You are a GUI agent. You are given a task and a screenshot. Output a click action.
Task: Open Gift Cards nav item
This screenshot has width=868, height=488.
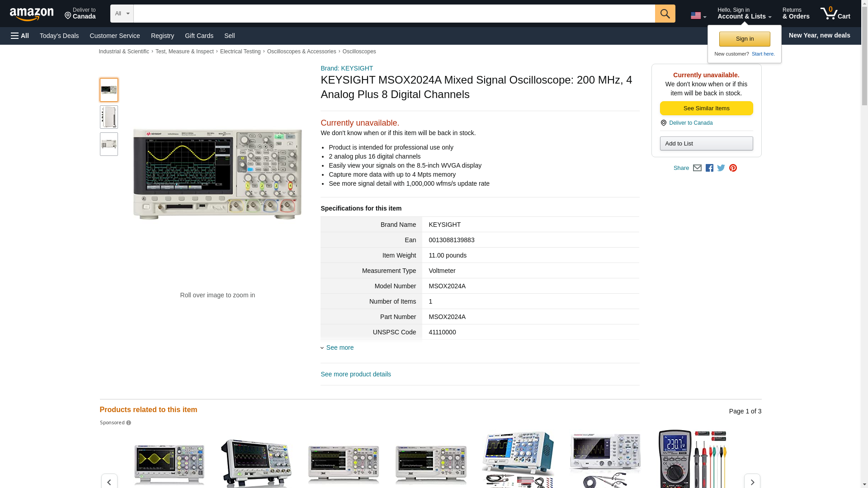click(199, 36)
